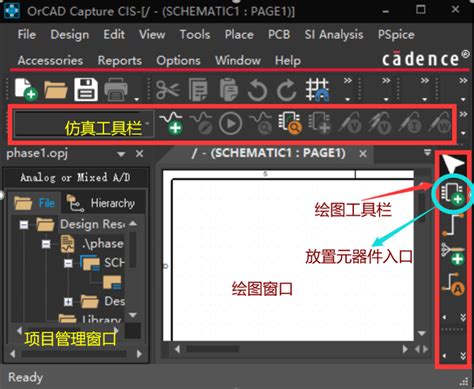Open the Place menu
This screenshot has width=474, height=389.
(x=239, y=34)
